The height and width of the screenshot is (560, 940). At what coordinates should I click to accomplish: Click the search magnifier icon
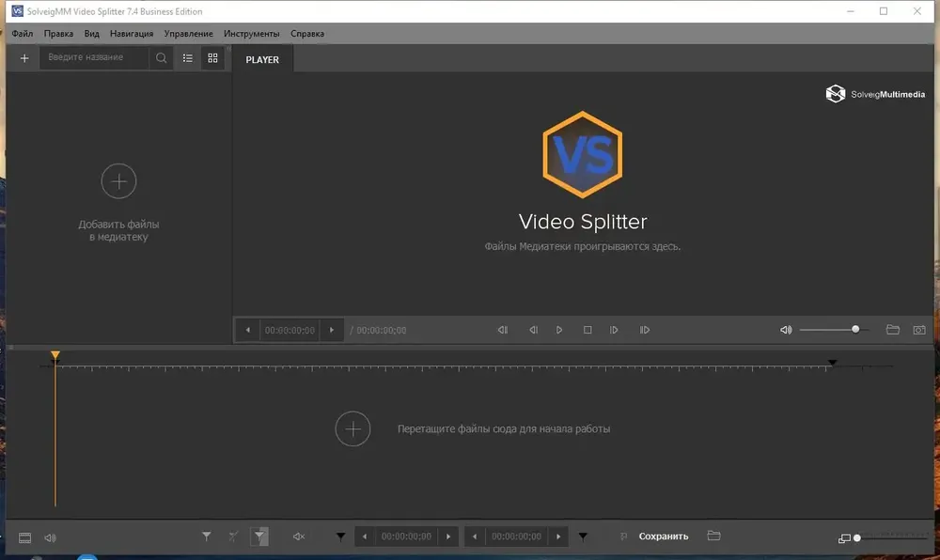162,58
